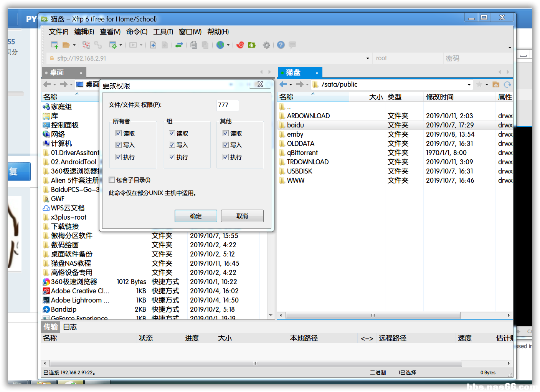Go back in the local 桌面 pane
Screen dimensions: 540x392
point(47,84)
